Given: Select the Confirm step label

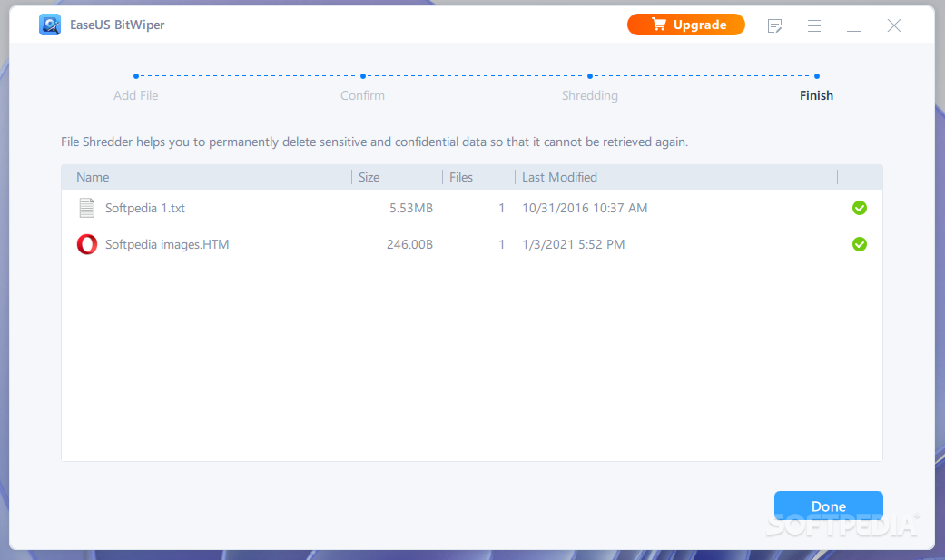Looking at the screenshot, I should 362,95.
